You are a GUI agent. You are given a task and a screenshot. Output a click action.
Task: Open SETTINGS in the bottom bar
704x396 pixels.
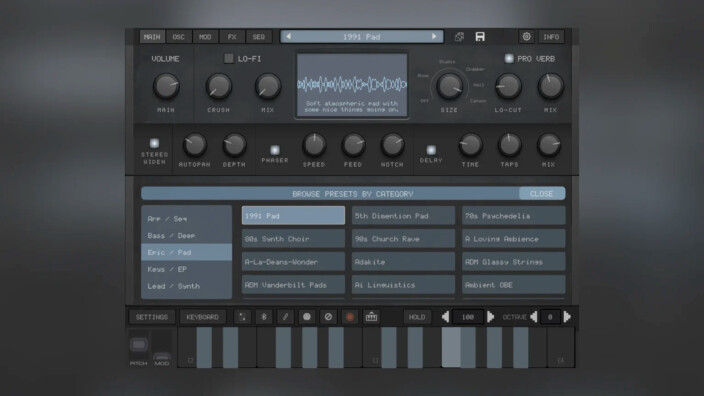point(152,317)
